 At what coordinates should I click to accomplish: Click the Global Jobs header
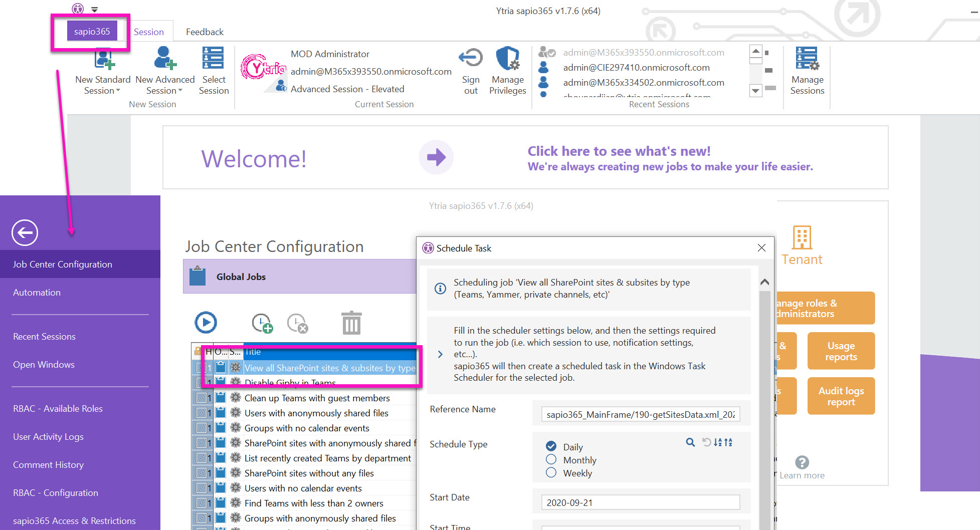pos(300,277)
